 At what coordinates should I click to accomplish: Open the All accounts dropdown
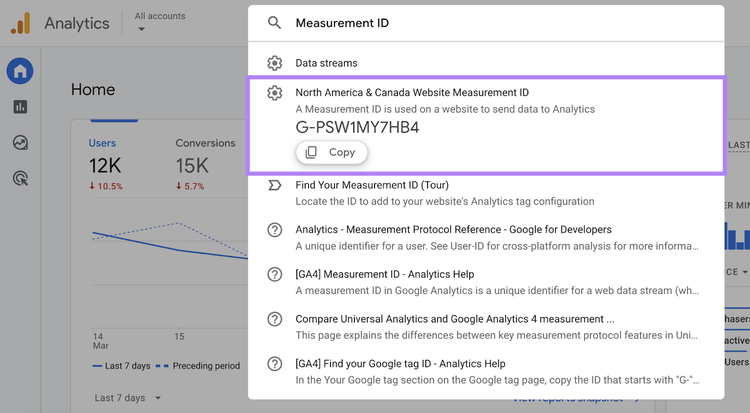[x=160, y=22]
